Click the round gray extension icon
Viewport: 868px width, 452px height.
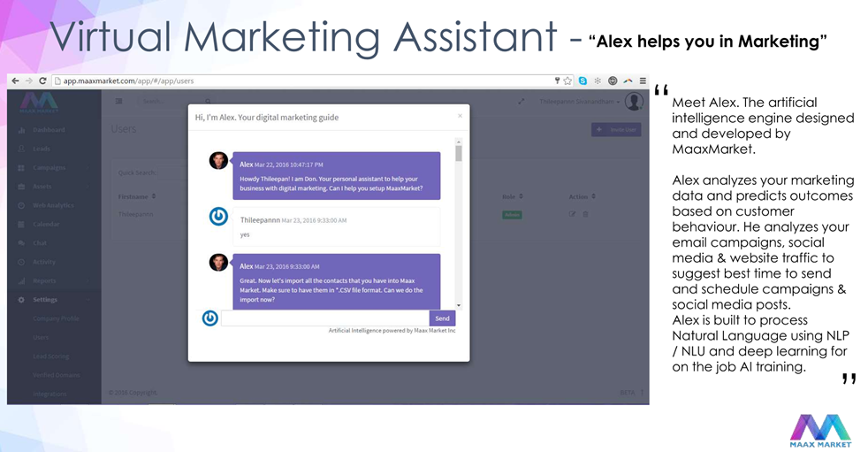(x=613, y=80)
